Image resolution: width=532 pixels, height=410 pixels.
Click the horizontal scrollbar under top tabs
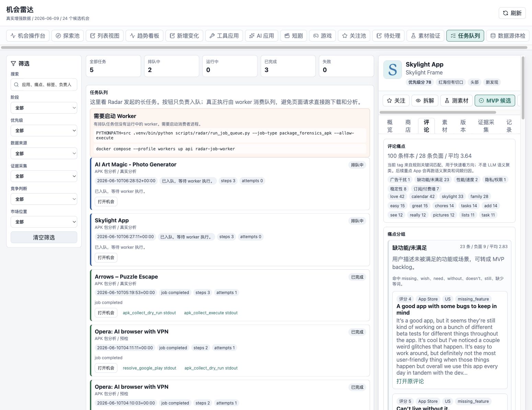click(264, 47)
